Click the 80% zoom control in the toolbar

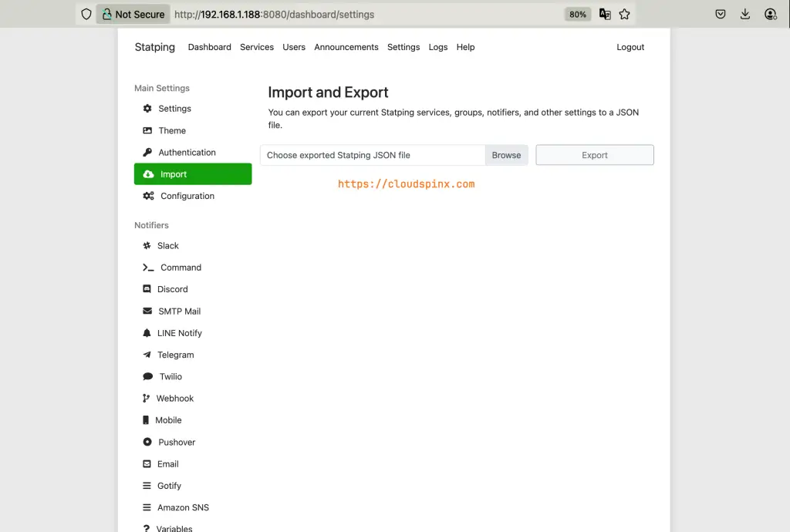pos(577,14)
